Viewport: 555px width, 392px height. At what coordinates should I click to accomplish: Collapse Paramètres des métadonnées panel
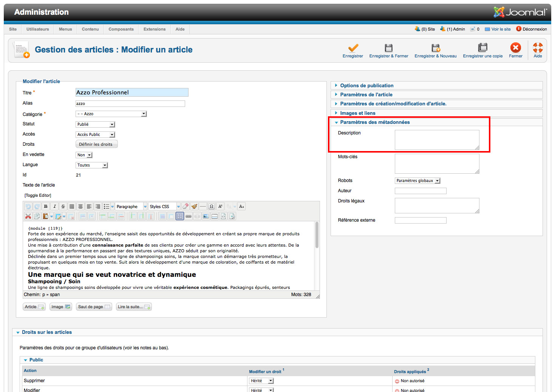436,122
